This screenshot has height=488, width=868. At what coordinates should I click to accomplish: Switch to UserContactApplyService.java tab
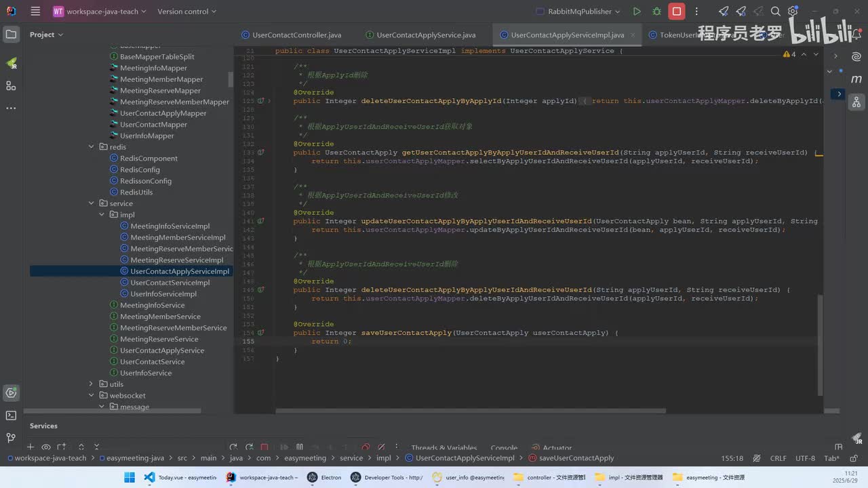tap(426, 35)
